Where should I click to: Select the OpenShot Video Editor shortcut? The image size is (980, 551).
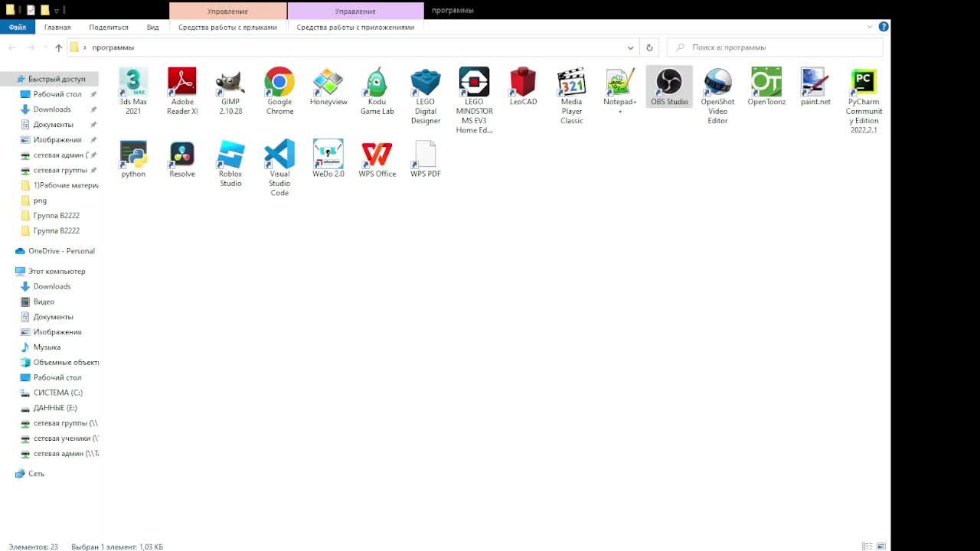pyautogui.click(x=717, y=96)
